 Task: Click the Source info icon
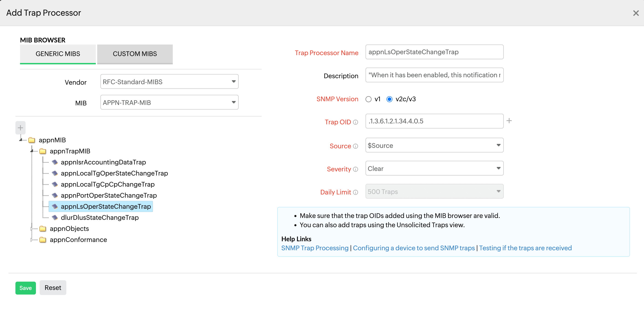click(355, 146)
